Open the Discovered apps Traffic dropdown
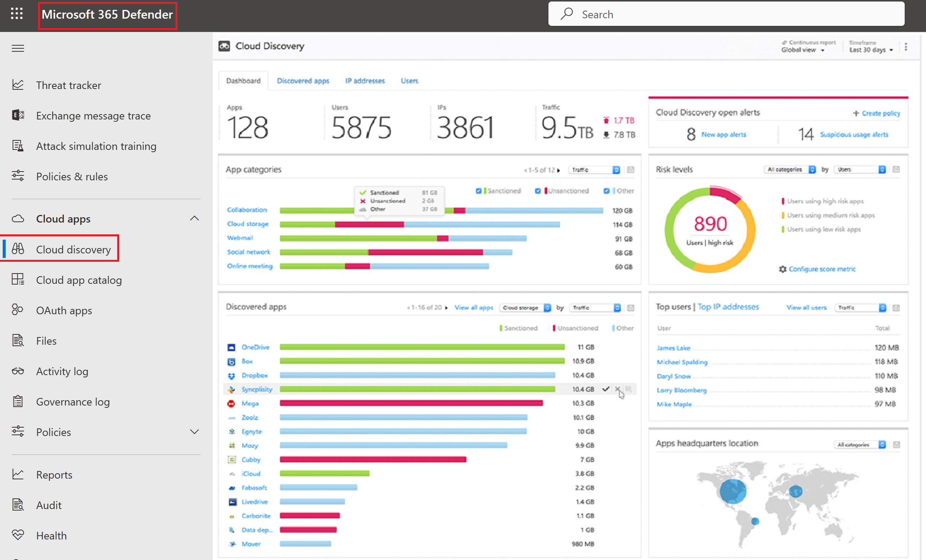 coord(595,307)
